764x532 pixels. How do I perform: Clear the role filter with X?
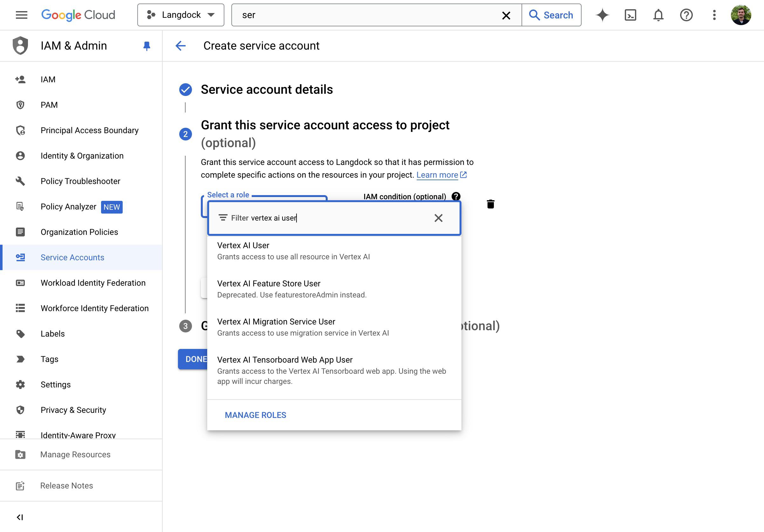[439, 218]
